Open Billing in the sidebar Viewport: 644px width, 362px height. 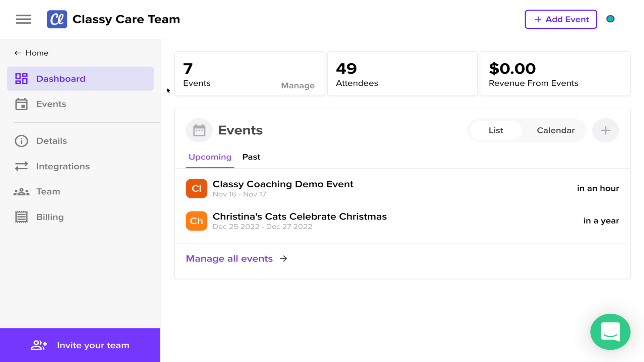(x=80, y=217)
